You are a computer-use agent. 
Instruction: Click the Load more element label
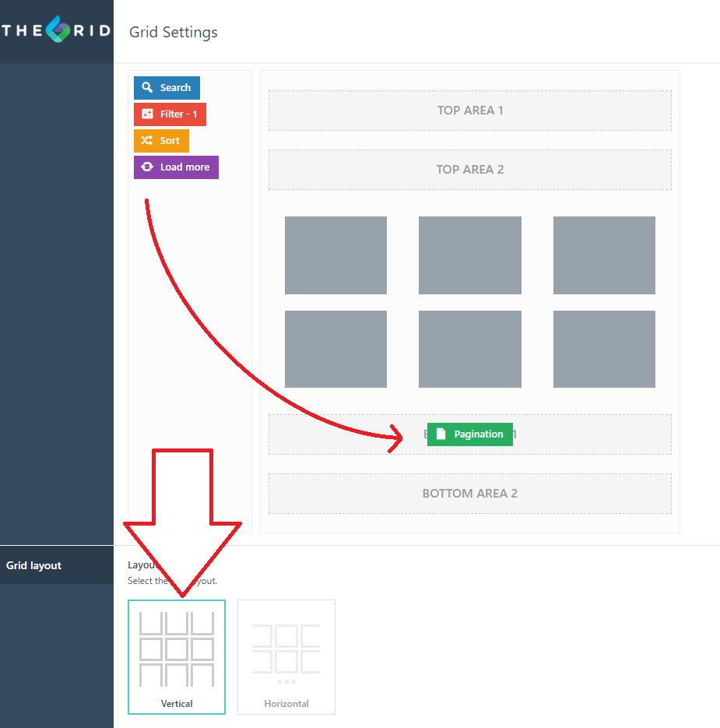click(184, 167)
